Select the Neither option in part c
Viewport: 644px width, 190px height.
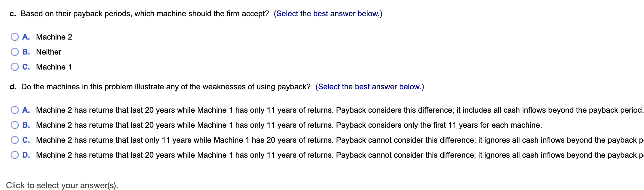(14, 52)
